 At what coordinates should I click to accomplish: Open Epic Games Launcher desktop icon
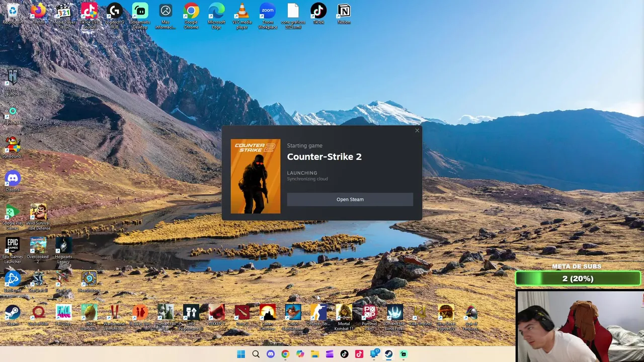[x=13, y=251]
